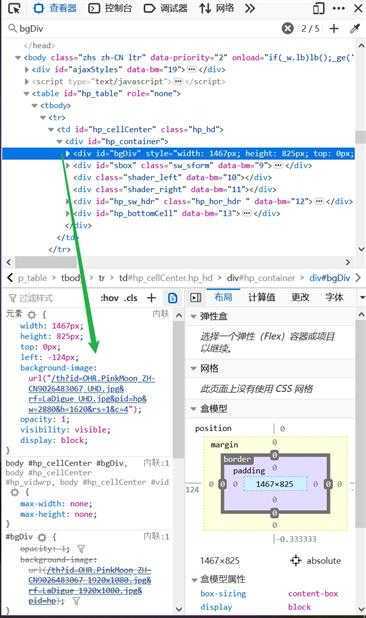Select the shader_right div row
Viewport: 366px width, 618px height.
(175, 189)
